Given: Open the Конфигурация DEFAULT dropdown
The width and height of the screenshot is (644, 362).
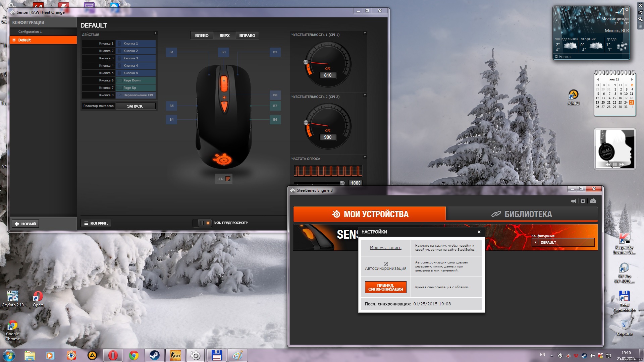Looking at the screenshot, I should tap(563, 242).
